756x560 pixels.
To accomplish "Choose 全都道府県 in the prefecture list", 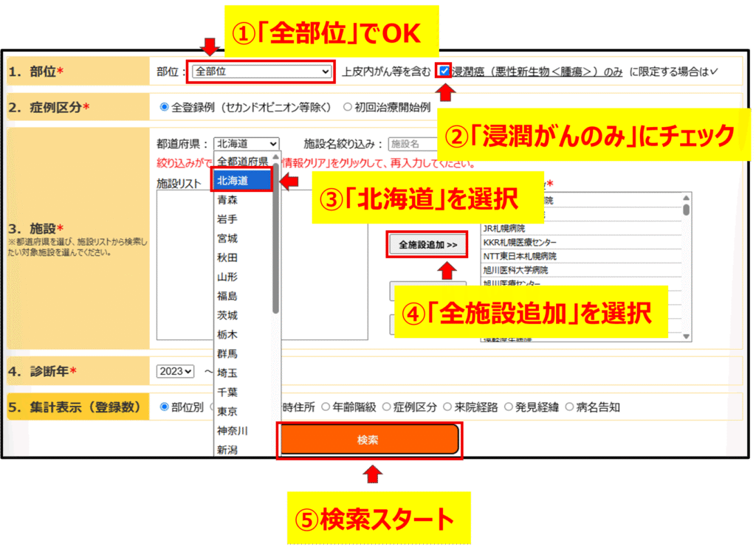I will click(x=241, y=160).
